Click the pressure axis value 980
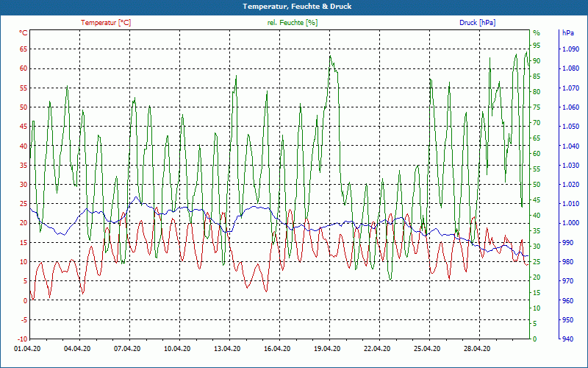Screen dimensions: 588x368 (x=567, y=262)
